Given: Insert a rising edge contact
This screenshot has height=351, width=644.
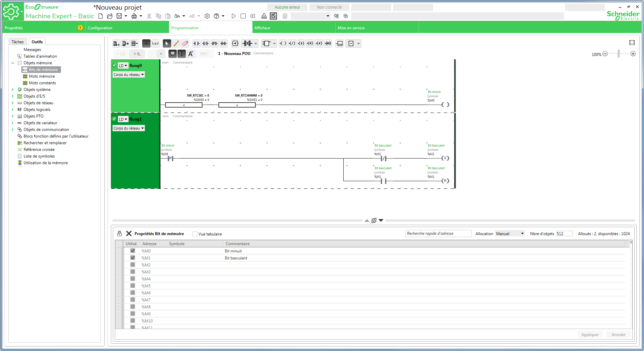Looking at the screenshot, I should pos(214,44).
